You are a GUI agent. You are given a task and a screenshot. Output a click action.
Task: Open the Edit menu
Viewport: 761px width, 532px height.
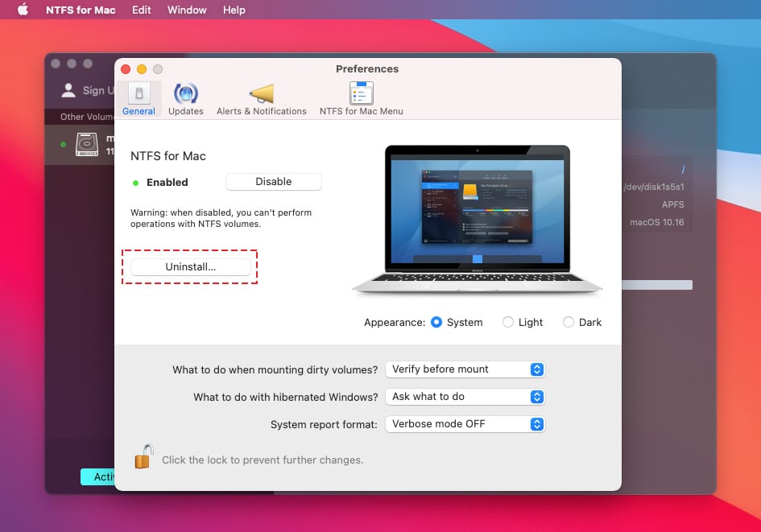tap(141, 10)
